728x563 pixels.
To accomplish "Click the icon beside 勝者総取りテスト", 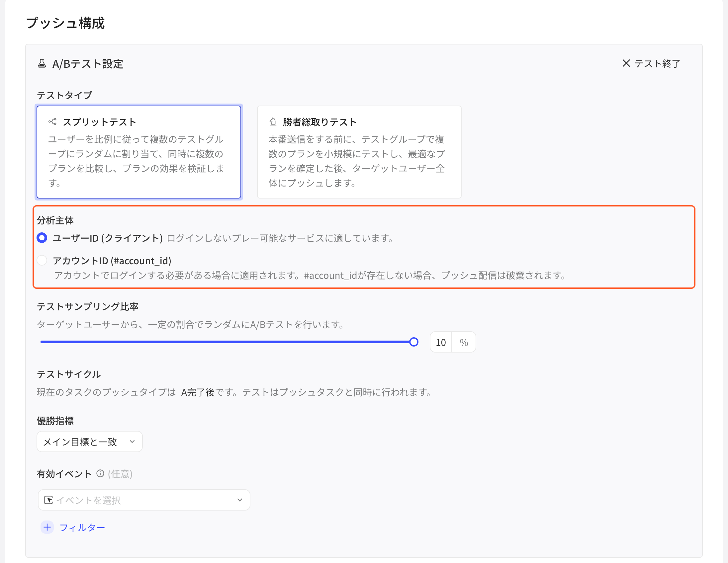I will pos(273,121).
